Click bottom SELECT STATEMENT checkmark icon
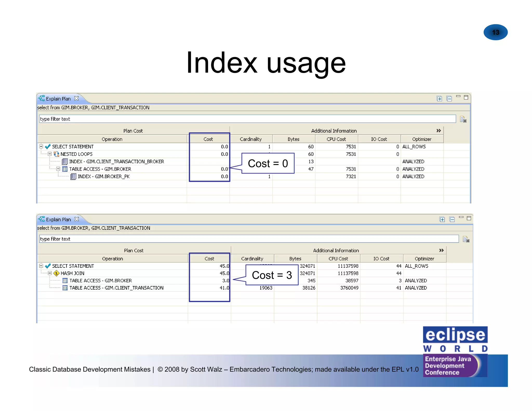The image size is (532, 411). [x=48, y=266]
